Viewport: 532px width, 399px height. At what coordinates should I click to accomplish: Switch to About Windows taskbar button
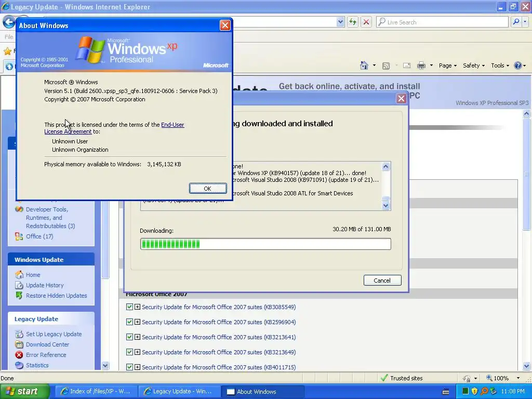pos(262,392)
